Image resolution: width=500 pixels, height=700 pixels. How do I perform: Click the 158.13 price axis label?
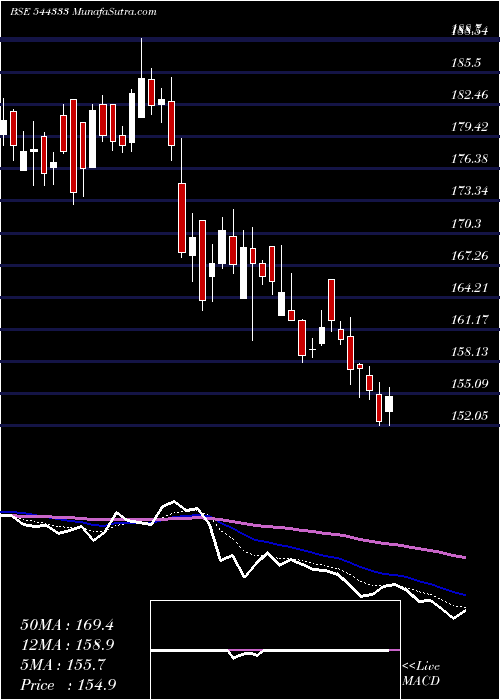pos(469,352)
